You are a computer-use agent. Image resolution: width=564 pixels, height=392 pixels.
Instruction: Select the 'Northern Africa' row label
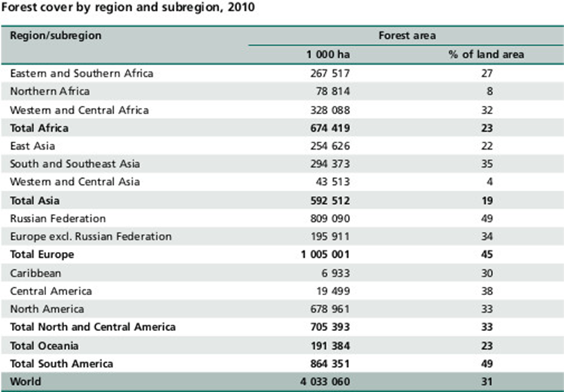tap(50, 92)
